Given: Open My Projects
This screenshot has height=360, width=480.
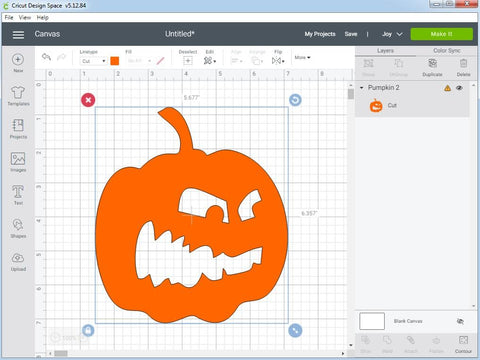Looking at the screenshot, I should (320, 34).
